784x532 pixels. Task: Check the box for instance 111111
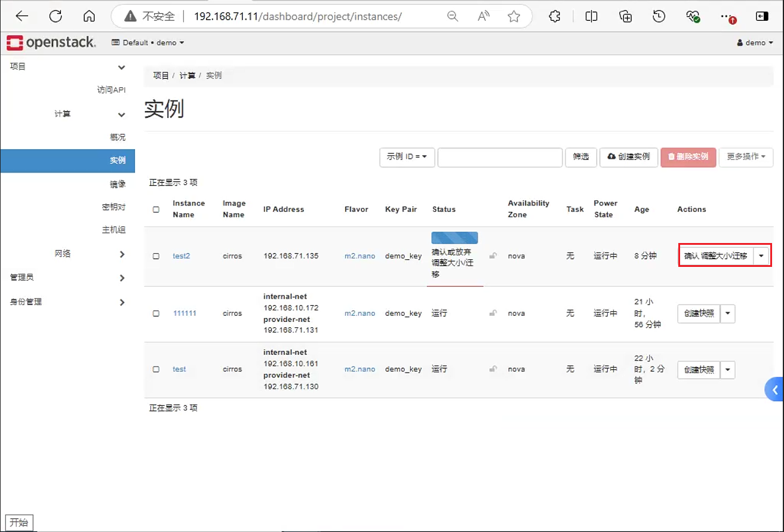(156, 313)
